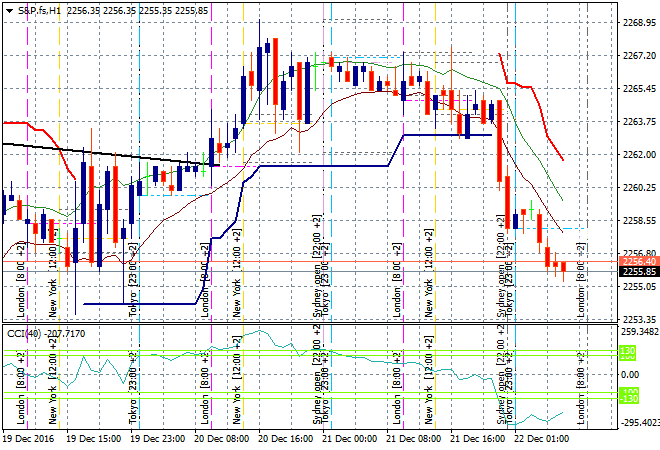
Task: Click the triangle arrow before the S&P.fs symbol
Action: click(x=7, y=8)
